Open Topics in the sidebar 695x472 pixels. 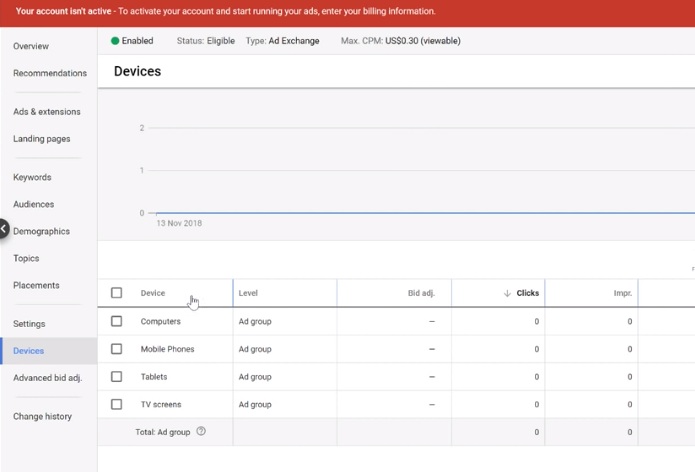coord(26,258)
